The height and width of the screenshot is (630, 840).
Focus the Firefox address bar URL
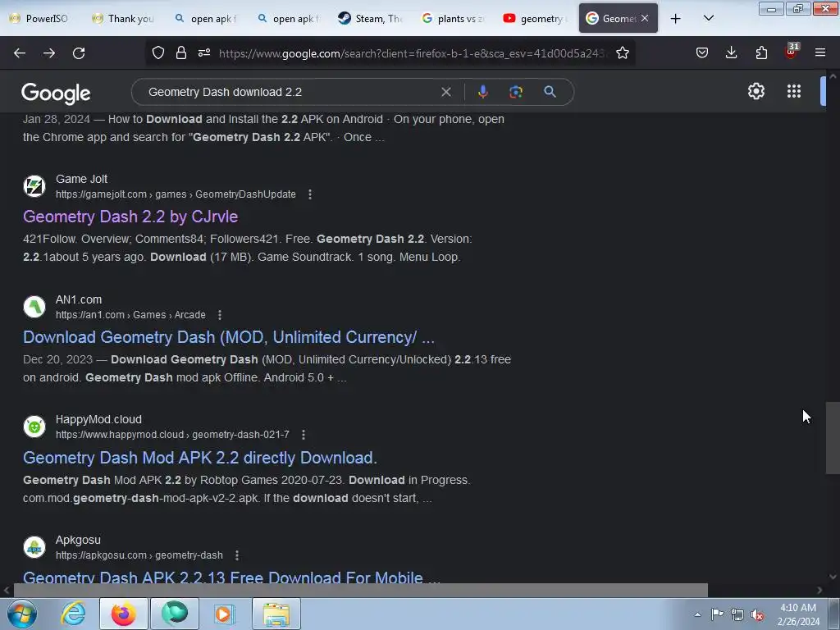413,53
